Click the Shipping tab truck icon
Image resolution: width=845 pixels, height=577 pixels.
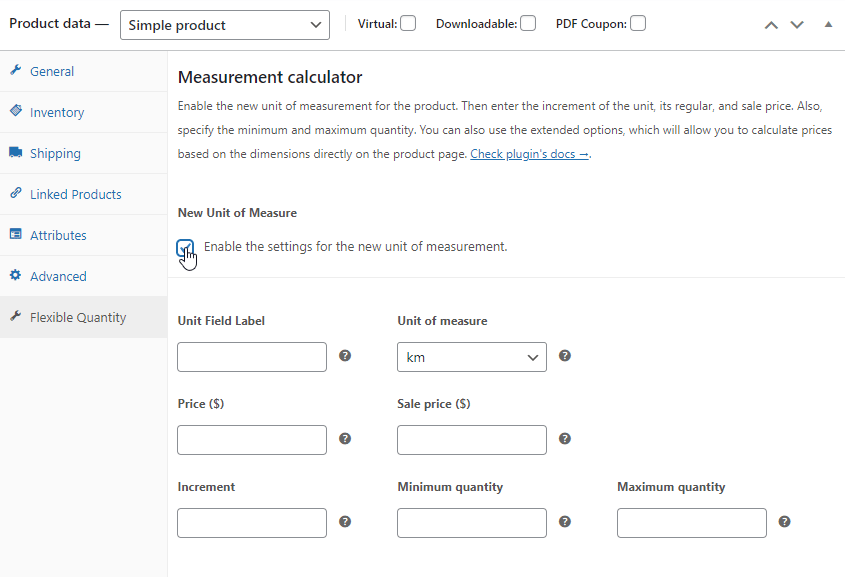16,152
